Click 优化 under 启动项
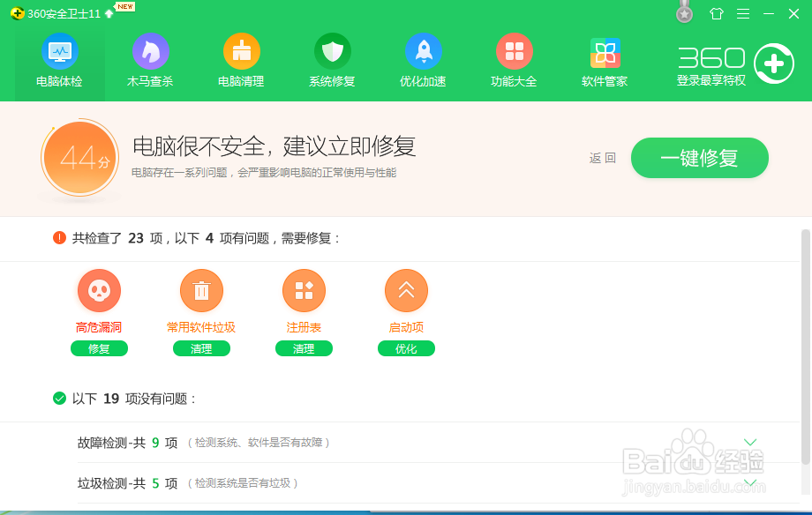 pos(407,349)
